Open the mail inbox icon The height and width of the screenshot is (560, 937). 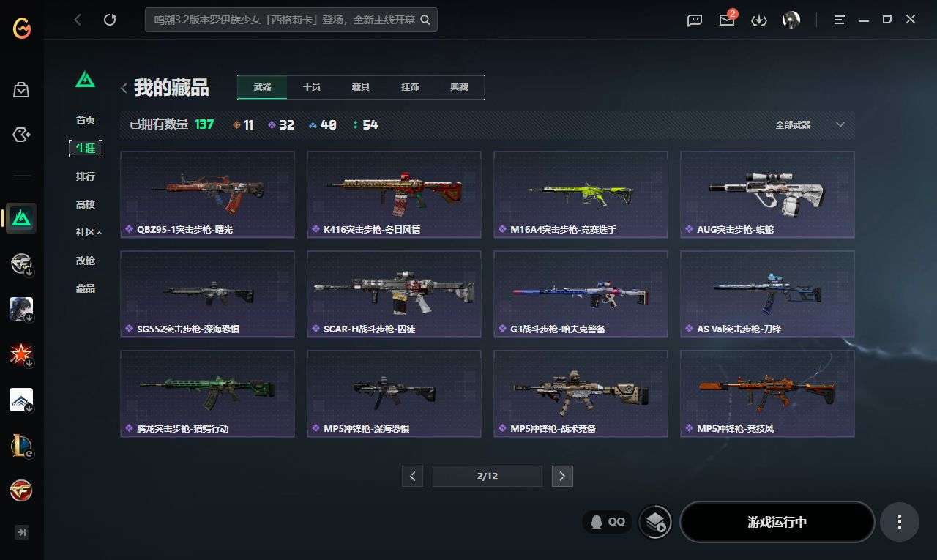[727, 20]
